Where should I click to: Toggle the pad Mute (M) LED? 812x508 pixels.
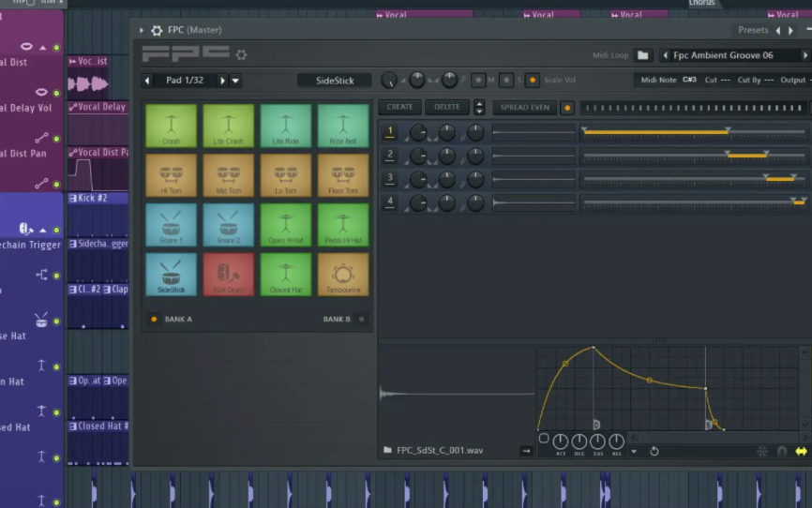[478, 81]
